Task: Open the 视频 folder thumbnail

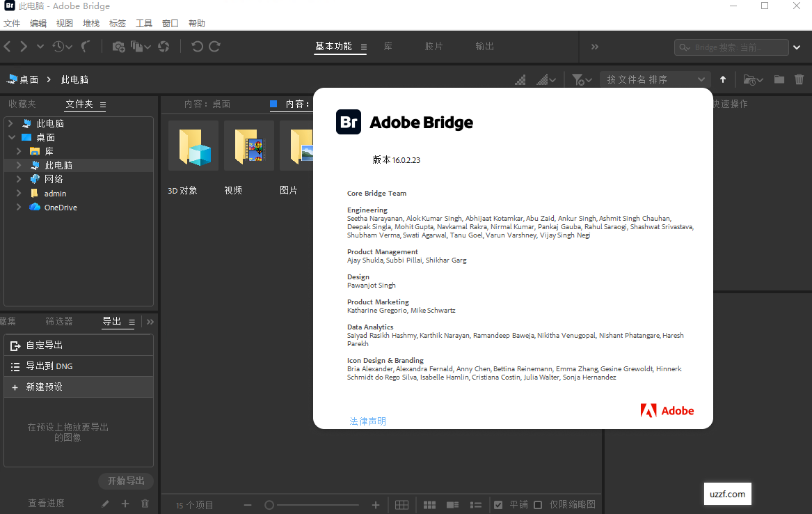Action: coord(248,146)
